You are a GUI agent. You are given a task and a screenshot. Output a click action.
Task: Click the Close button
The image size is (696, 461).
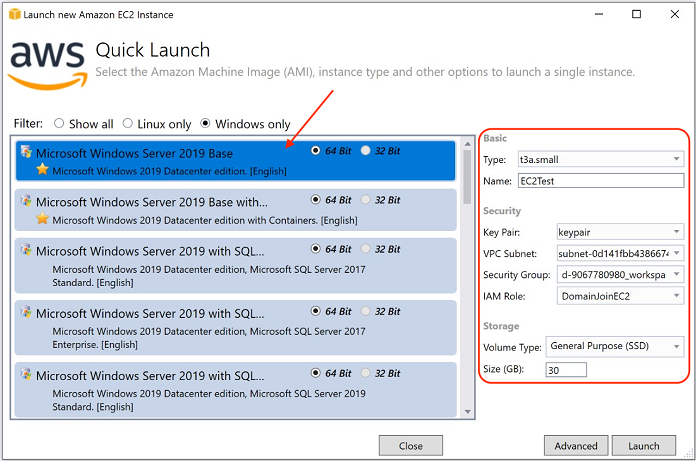click(x=411, y=445)
